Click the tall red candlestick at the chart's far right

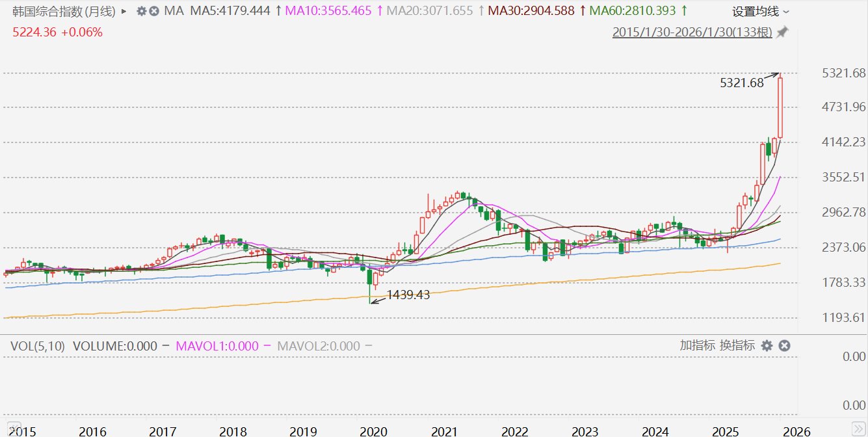(780, 107)
